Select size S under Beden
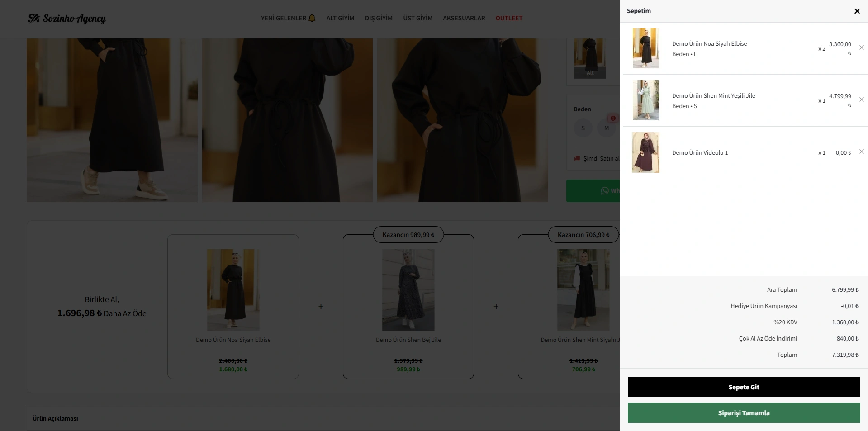The height and width of the screenshot is (431, 868). click(583, 128)
